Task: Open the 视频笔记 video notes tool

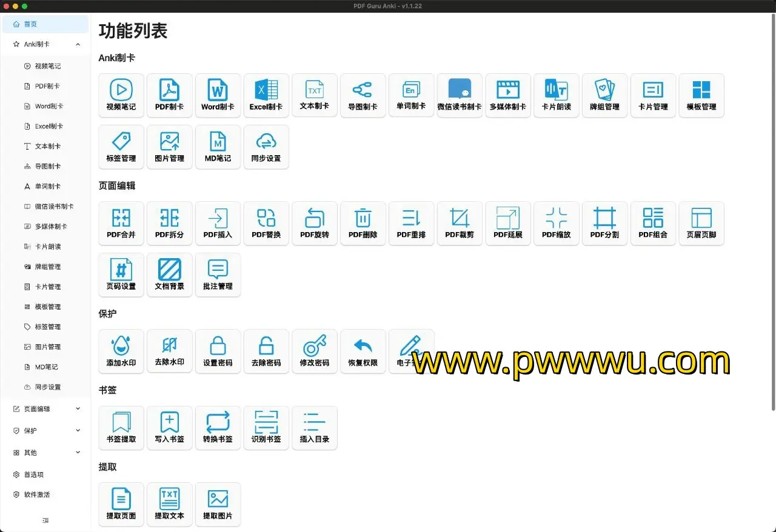Action: click(121, 95)
